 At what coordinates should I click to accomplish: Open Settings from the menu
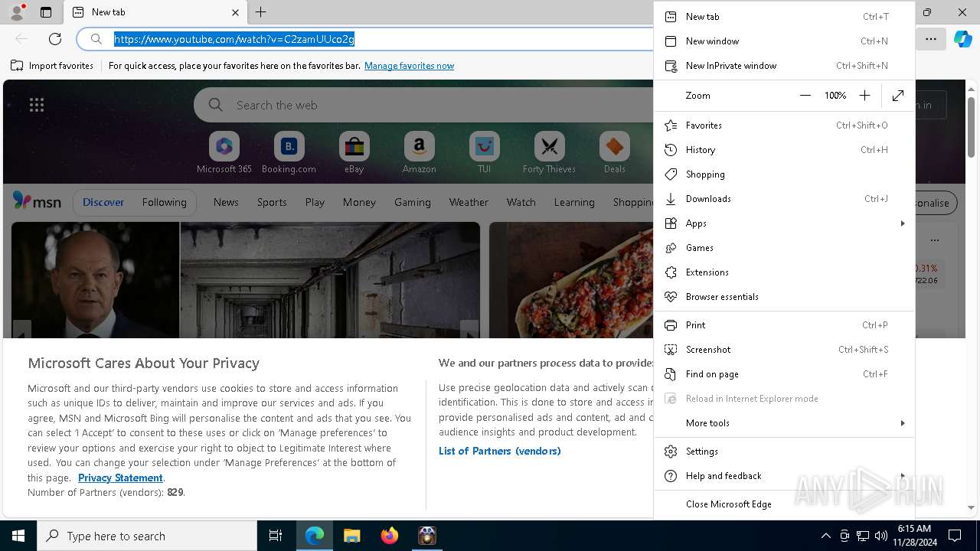point(784,452)
